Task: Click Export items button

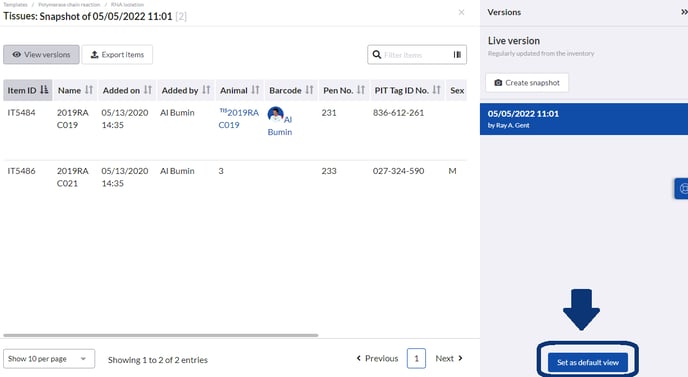Action: tap(117, 54)
